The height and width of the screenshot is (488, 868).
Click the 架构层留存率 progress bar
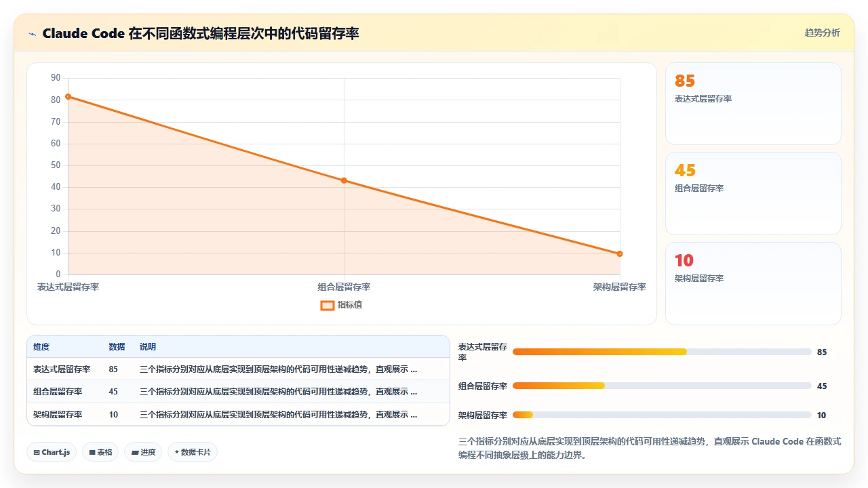662,415
